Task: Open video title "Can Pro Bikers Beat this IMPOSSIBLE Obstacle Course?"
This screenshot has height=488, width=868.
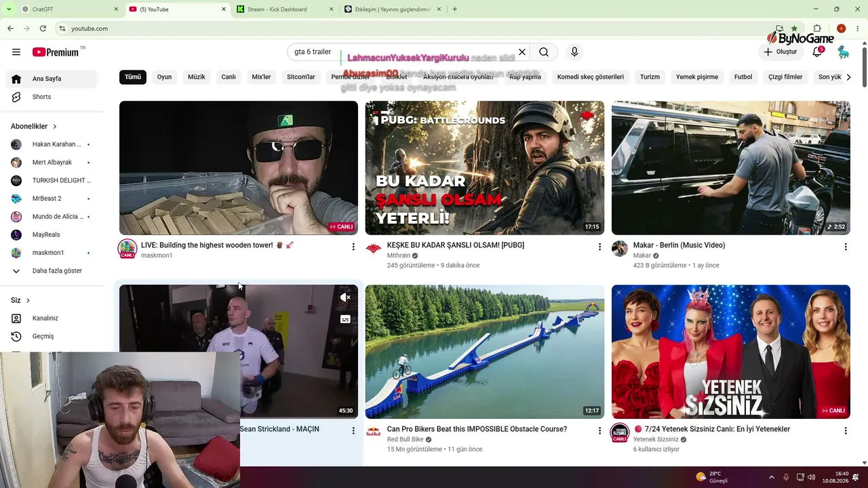Action: point(477,429)
